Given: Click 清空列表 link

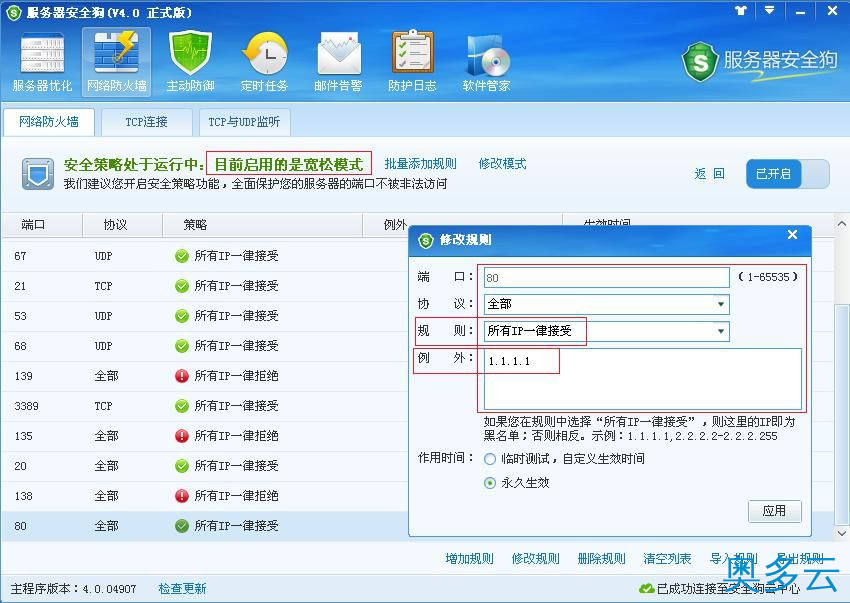Looking at the screenshot, I should pos(667,559).
